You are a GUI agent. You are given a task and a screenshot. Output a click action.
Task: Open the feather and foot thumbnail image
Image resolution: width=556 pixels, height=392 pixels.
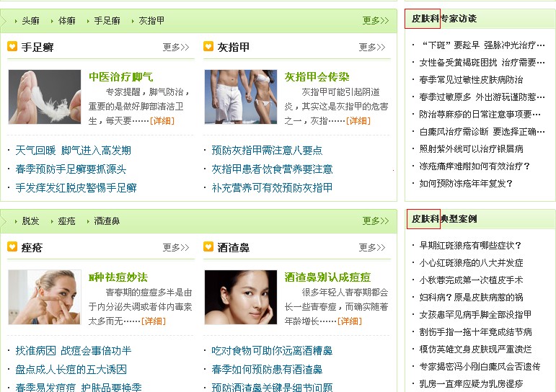pyautogui.click(x=45, y=97)
